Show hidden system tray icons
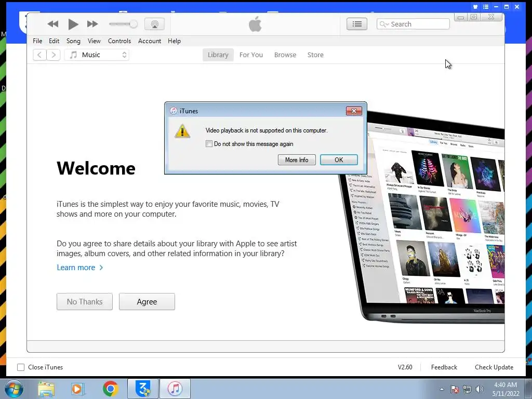 tap(442, 389)
